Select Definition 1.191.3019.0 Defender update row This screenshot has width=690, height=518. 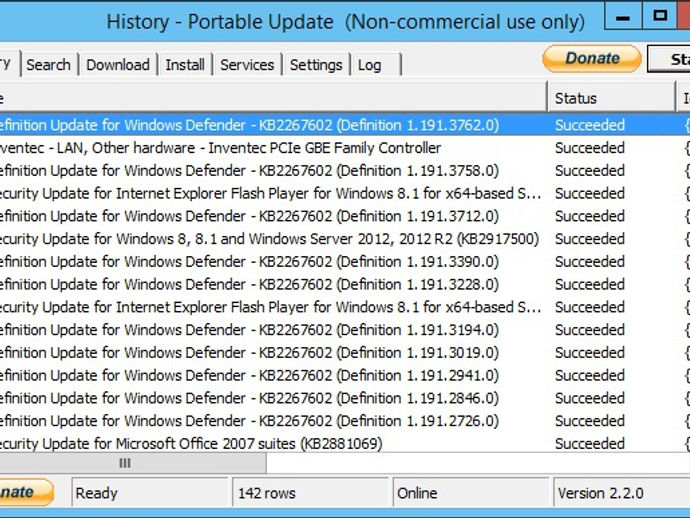click(x=250, y=353)
